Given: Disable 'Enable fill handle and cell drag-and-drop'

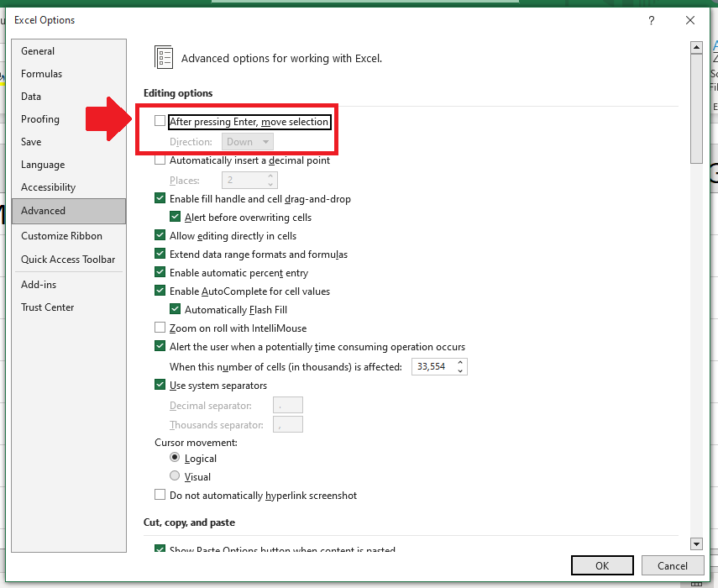Looking at the screenshot, I should pos(160,199).
